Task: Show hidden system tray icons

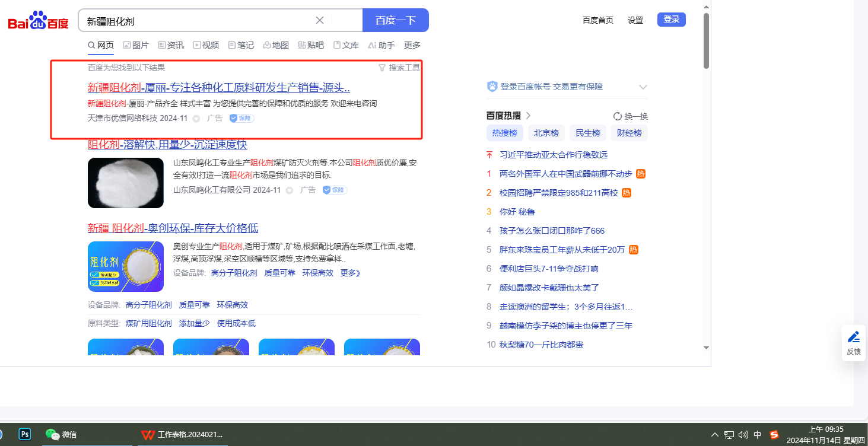Action: pos(714,435)
